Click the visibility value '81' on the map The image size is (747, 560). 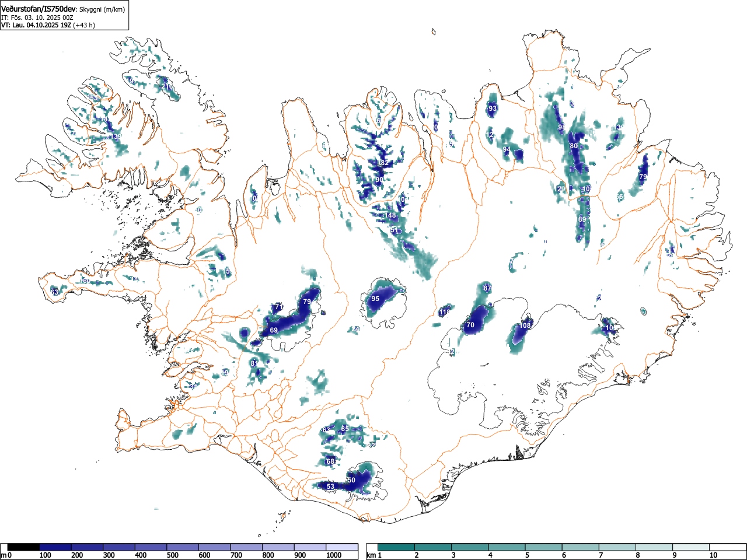(254, 363)
